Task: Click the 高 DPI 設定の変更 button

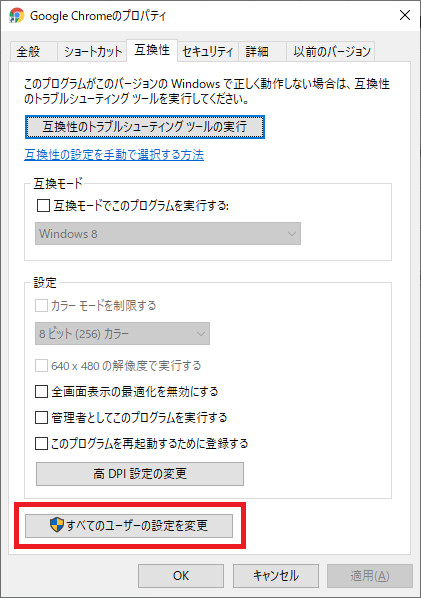Action: pos(140,474)
